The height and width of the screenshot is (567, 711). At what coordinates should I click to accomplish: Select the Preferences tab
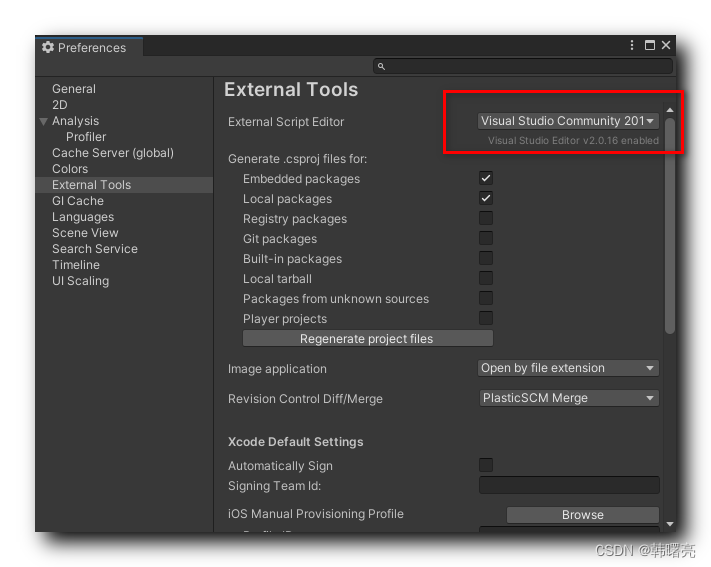[89, 47]
